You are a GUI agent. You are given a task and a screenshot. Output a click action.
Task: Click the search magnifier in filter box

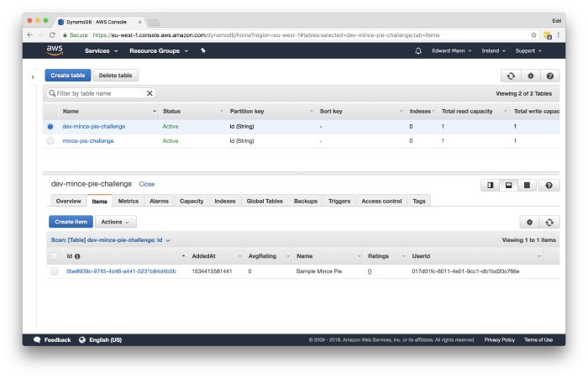point(52,93)
